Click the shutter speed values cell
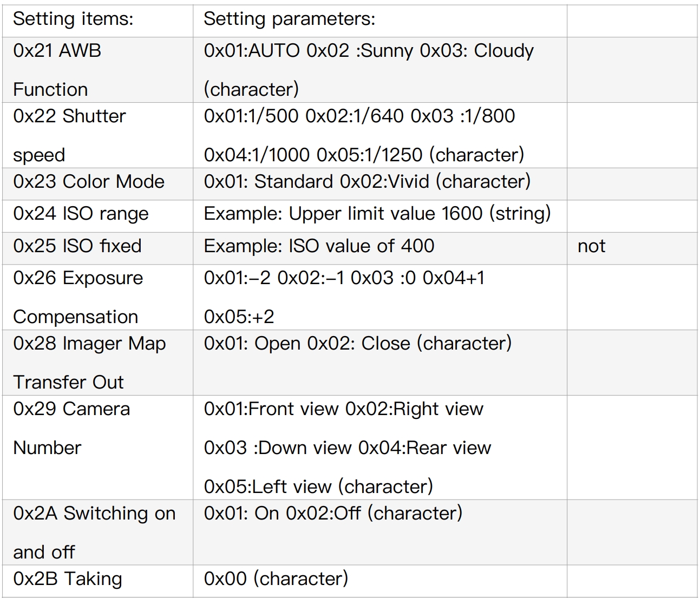The height and width of the screenshot is (598, 700). pyautogui.click(x=364, y=135)
